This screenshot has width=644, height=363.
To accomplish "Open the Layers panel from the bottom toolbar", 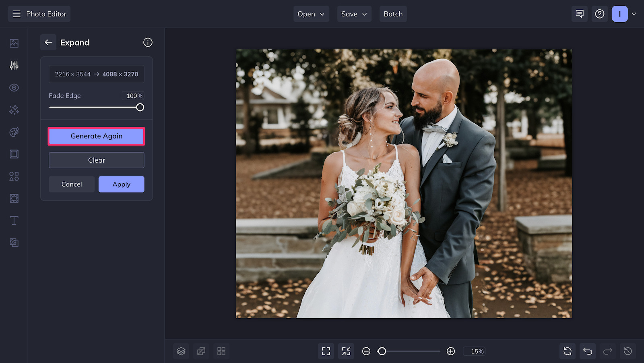I will (181, 351).
